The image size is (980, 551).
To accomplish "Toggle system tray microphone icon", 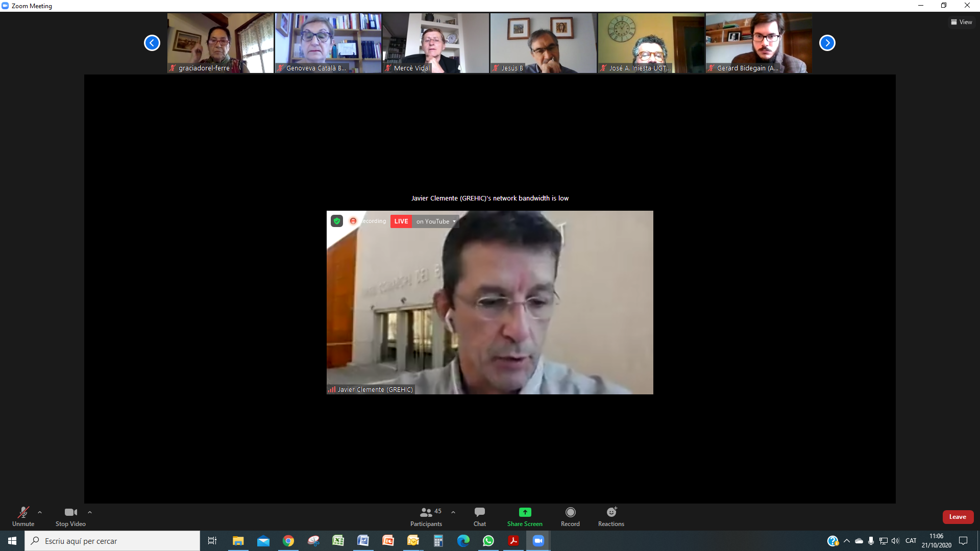I will pos(871,541).
